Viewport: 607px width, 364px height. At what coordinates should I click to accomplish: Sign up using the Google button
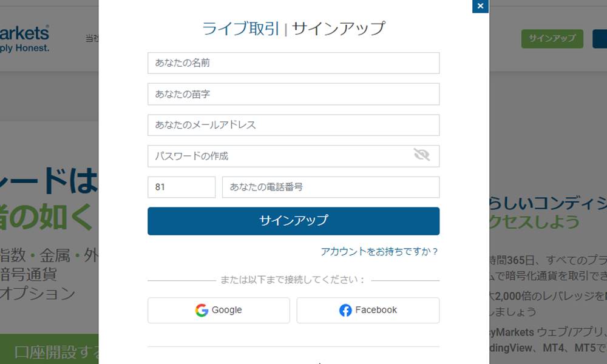pos(219,310)
